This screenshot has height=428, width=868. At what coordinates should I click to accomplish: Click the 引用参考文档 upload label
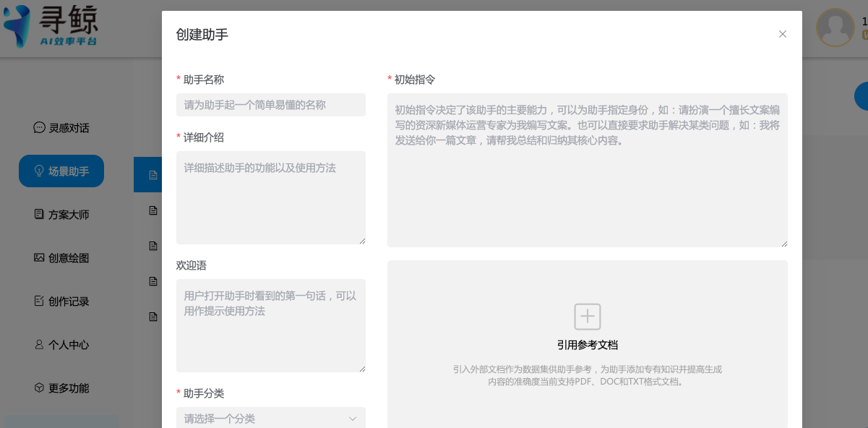tap(587, 345)
